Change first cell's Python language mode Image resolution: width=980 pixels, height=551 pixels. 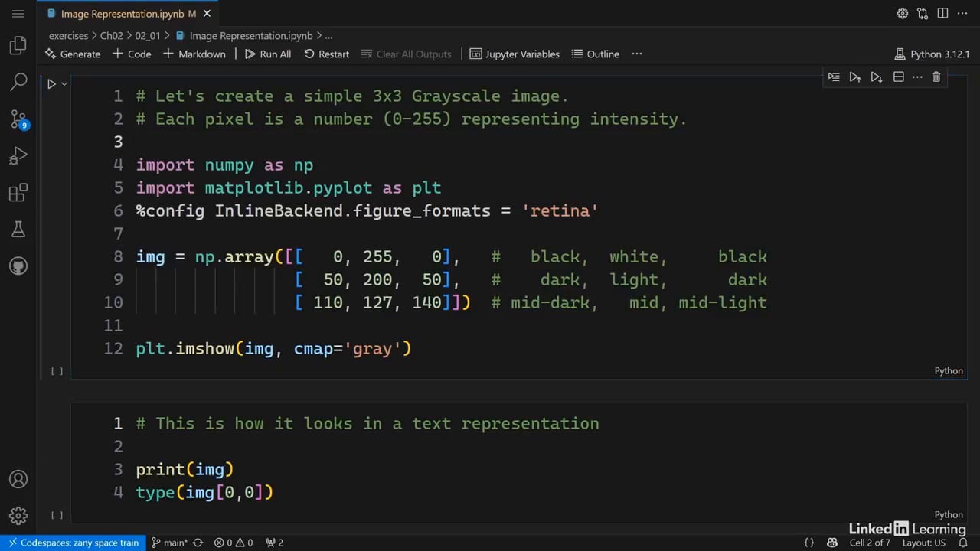tap(949, 371)
